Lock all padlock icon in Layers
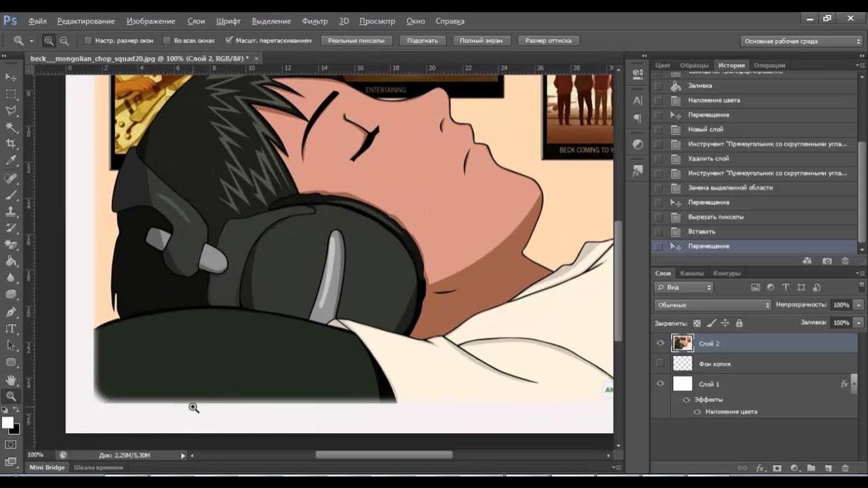The width and height of the screenshot is (868, 488). coord(739,323)
